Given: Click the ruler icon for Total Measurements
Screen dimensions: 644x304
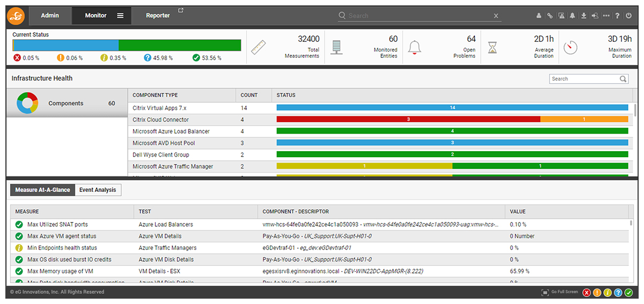Looking at the screenshot, I should coord(259,48).
